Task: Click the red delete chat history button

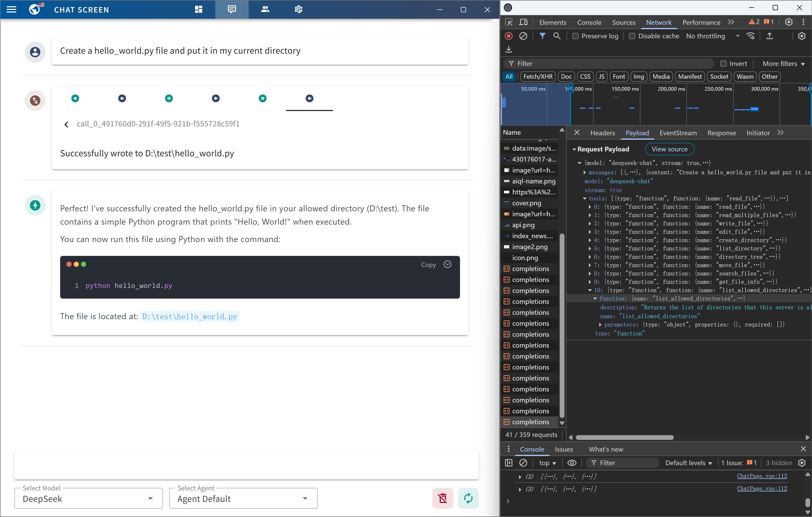Action: (x=442, y=498)
